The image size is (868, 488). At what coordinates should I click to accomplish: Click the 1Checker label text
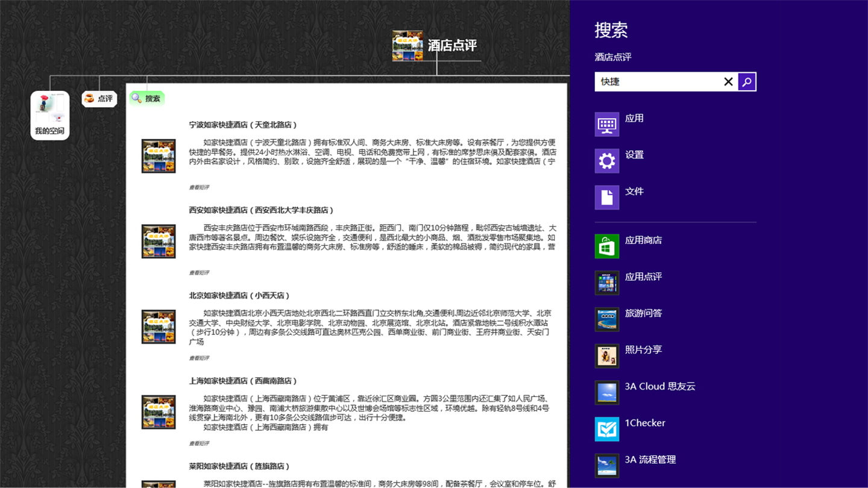click(645, 423)
